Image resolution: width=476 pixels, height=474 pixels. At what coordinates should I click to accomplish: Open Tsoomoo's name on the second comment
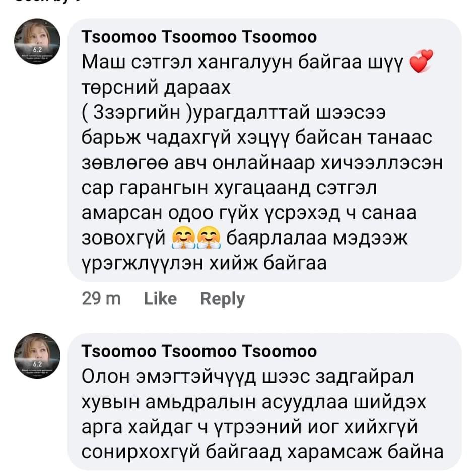[199, 351]
